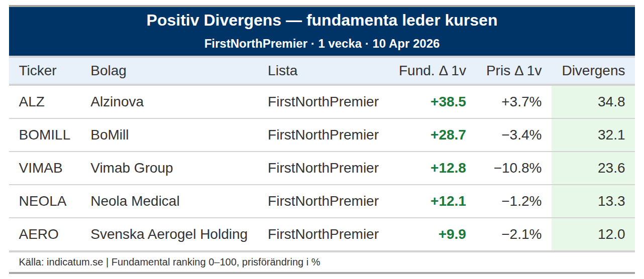Screen dimensions: 644x279
Task: Open Svenska Aerogel Holding company name
Action: 169,234
